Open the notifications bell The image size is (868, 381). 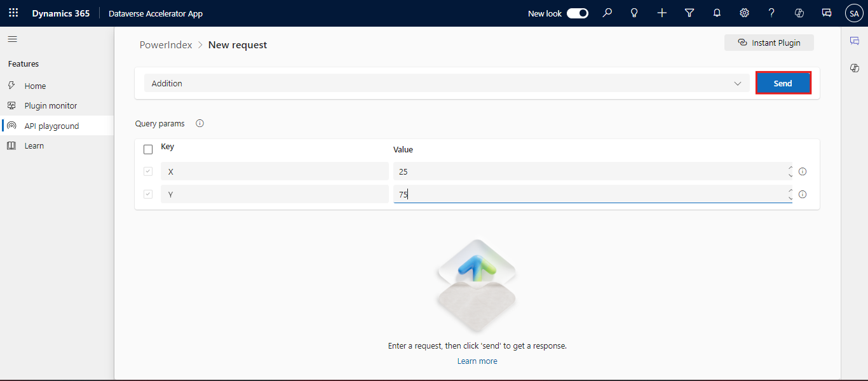click(x=717, y=13)
